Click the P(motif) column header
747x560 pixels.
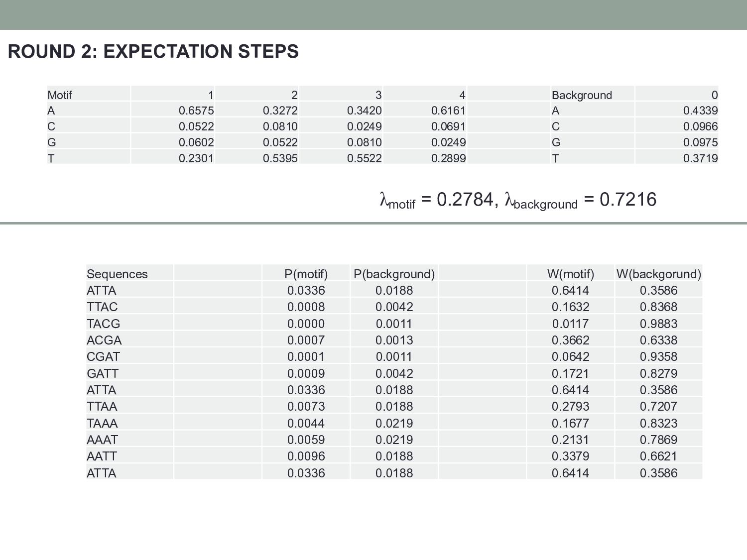click(x=306, y=274)
